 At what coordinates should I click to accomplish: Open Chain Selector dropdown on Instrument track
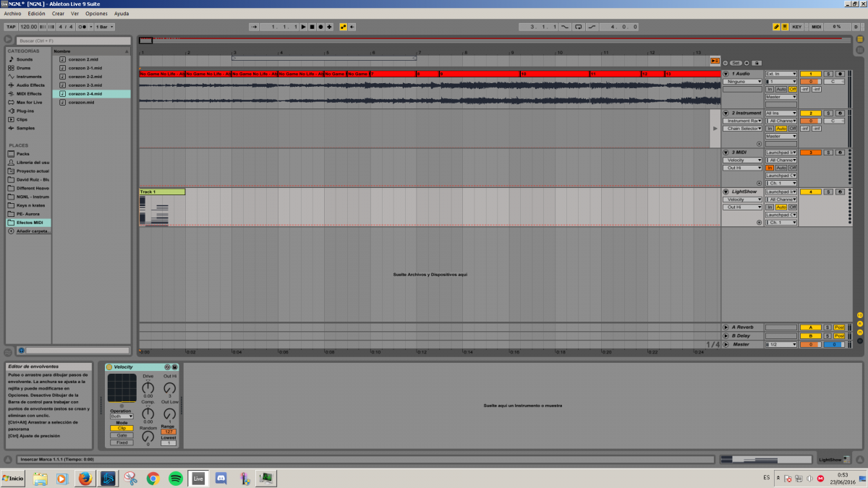742,129
